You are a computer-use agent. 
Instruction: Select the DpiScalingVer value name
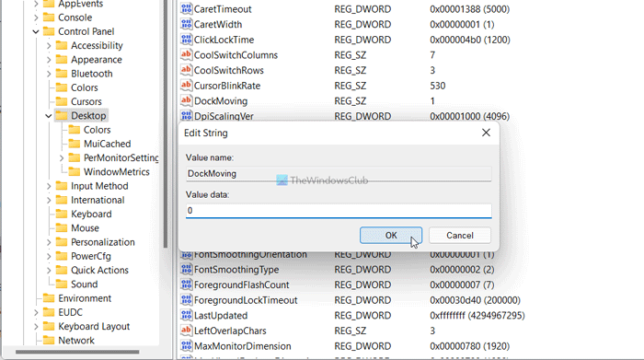[x=224, y=116]
